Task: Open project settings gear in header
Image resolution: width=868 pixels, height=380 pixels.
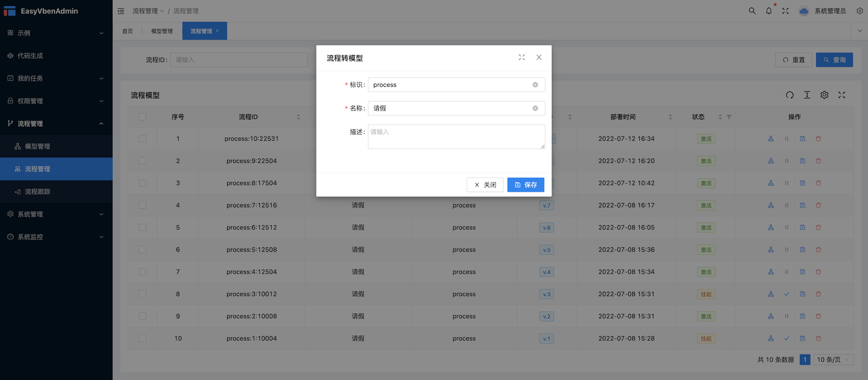Action: tap(860, 11)
